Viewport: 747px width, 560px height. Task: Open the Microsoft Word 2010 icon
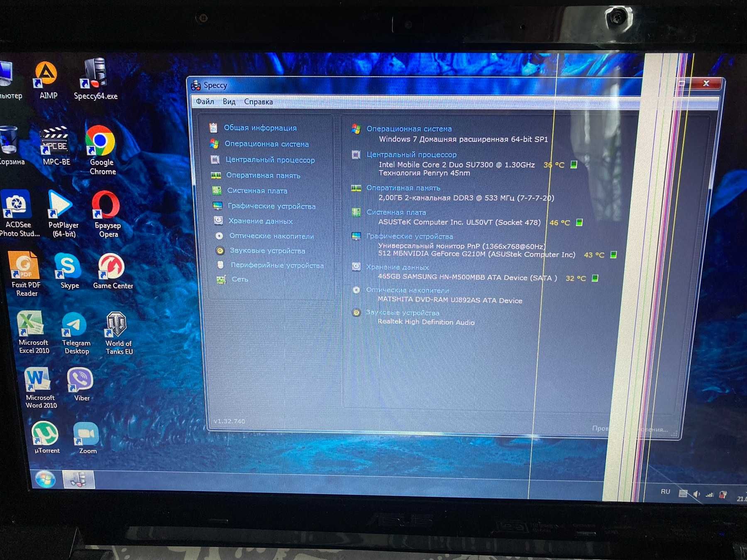pos(39,388)
